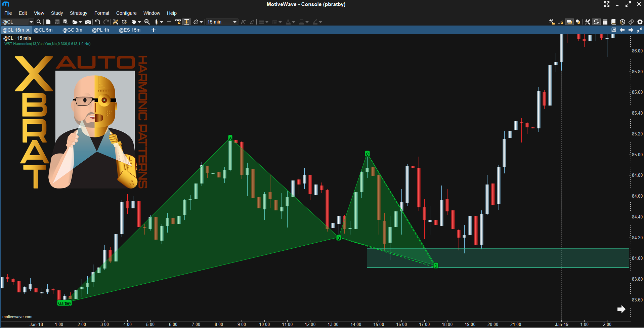Open the File menu

[8, 13]
